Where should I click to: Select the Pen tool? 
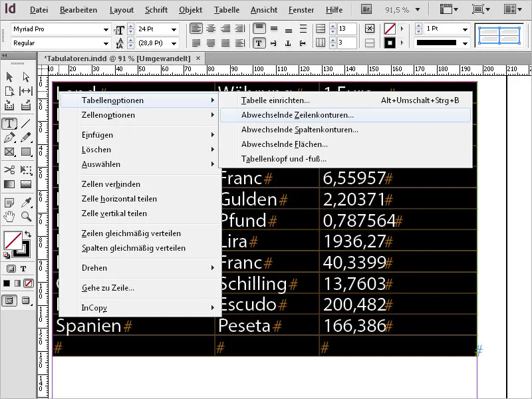(9, 137)
